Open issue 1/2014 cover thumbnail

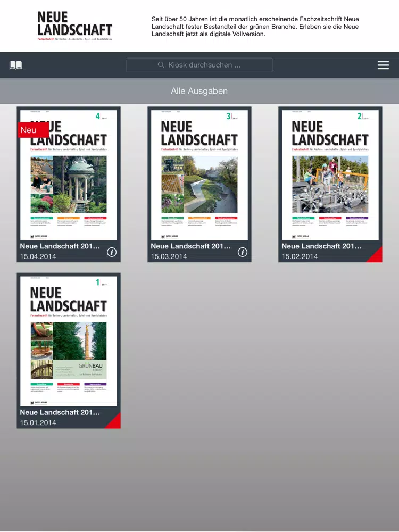[x=69, y=341]
